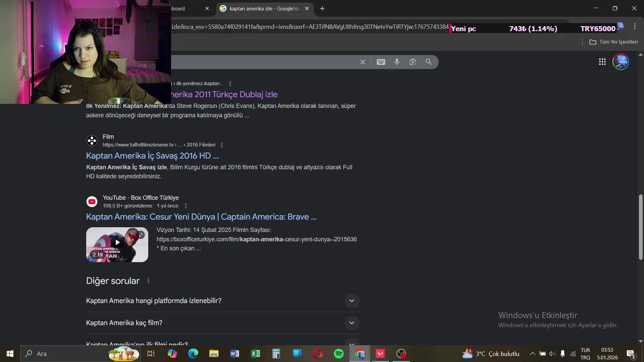Viewport: 644px width, 362px height.
Task: Open Microsoft Edge from the taskbar
Action: 193,353
